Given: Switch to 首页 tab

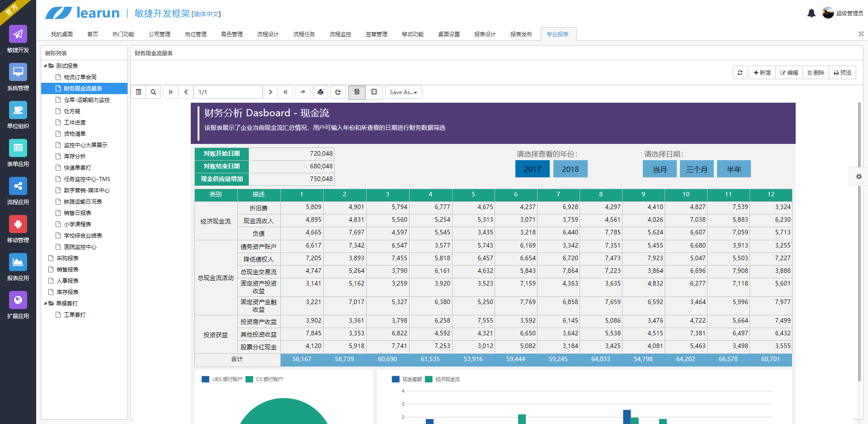Looking at the screenshot, I should coord(93,34).
